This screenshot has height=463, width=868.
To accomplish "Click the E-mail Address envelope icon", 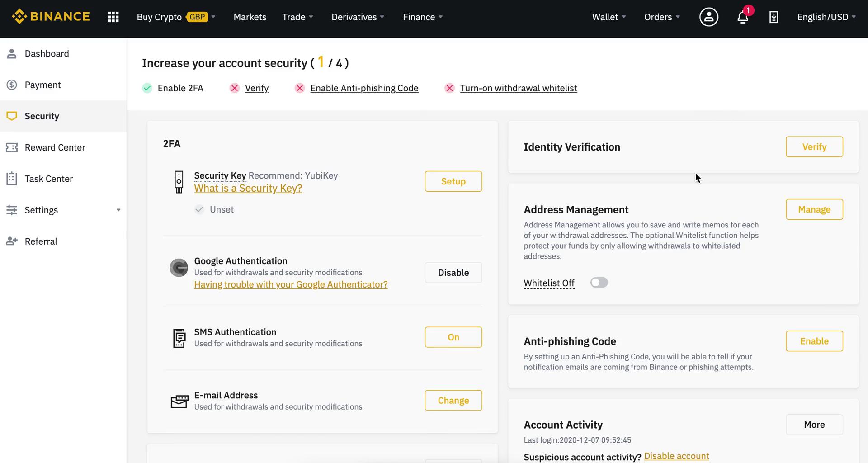I will [x=179, y=401].
